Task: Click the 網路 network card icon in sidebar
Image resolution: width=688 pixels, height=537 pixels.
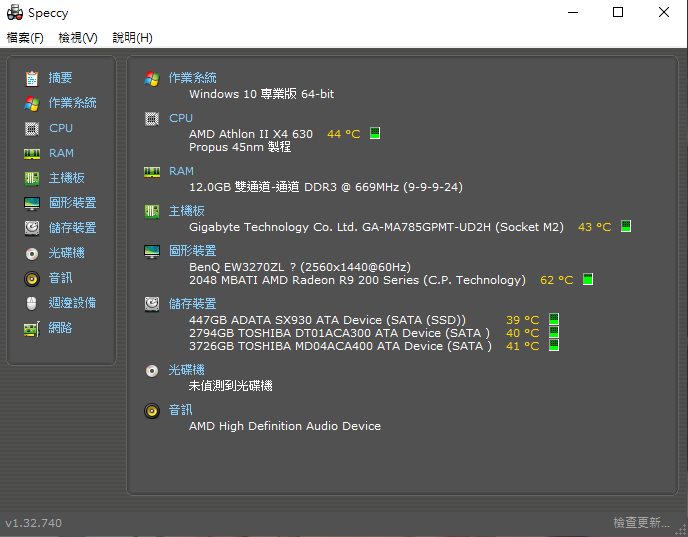Action: pyautogui.click(x=32, y=329)
